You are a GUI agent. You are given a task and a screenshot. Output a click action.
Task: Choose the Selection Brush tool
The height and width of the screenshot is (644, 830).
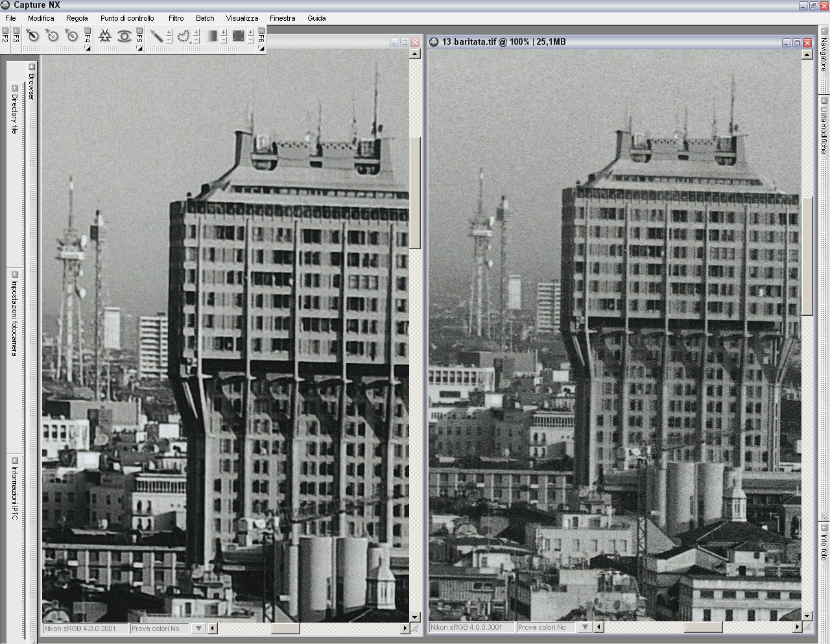pyautogui.click(x=156, y=36)
